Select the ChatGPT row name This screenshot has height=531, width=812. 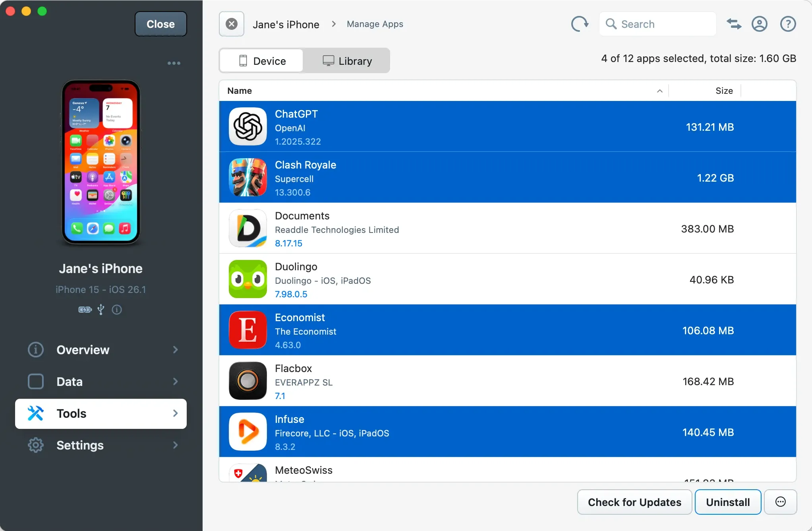point(296,114)
